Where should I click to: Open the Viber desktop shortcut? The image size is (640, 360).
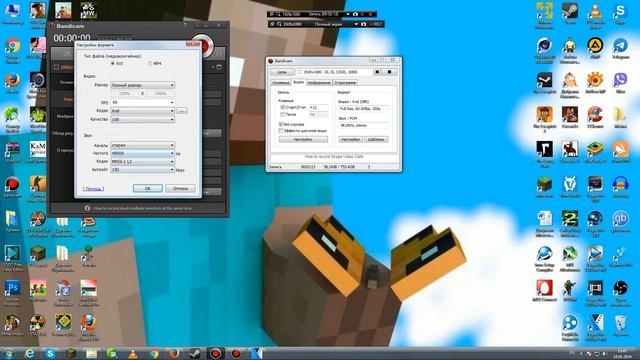point(620,81)
